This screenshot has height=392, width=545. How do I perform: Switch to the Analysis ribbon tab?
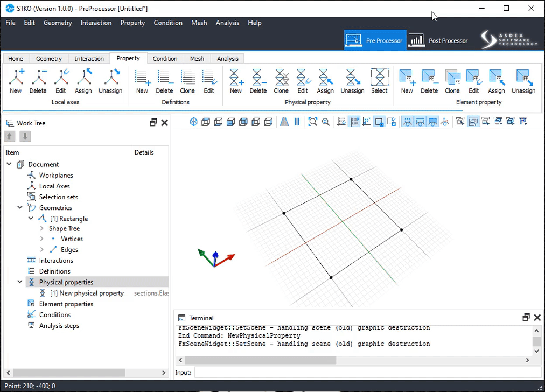tap(228, 58)
